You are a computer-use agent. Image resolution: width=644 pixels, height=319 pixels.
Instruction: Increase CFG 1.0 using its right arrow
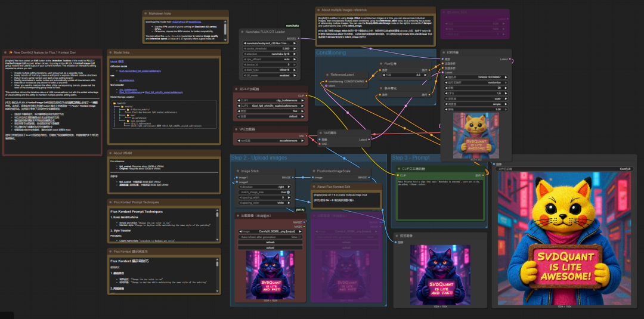point(506,93)
